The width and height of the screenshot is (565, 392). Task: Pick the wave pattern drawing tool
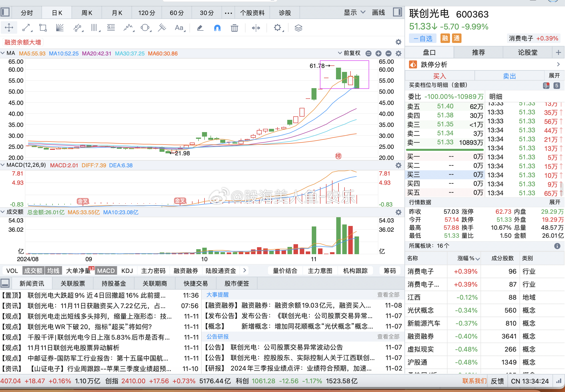[128, 28]
